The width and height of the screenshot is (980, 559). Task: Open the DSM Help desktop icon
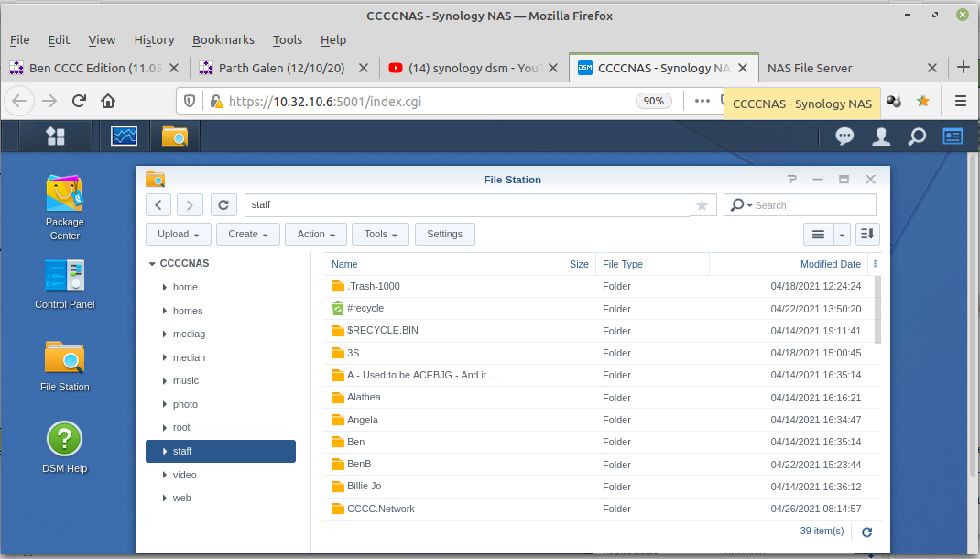coord(64,446)
